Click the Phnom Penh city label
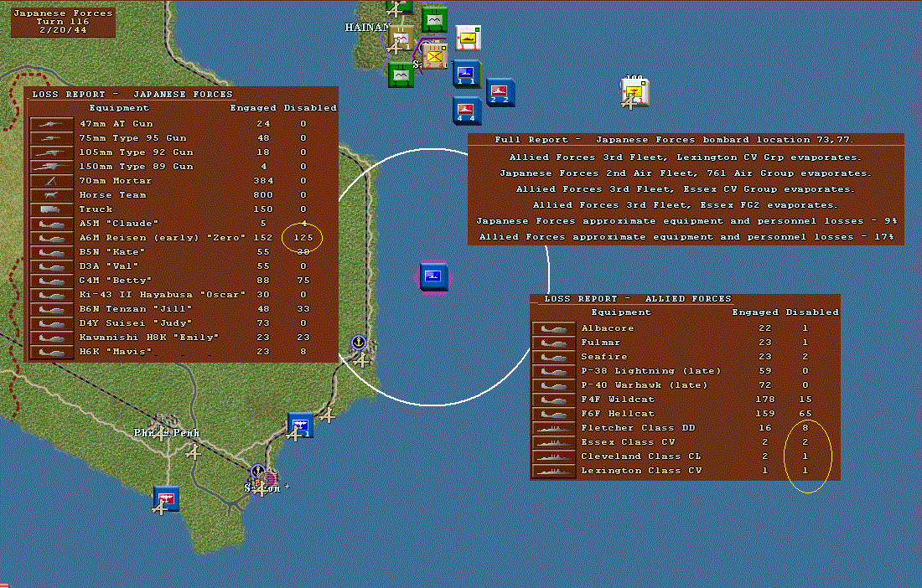Viewport: 922px width, 588px height. [x=167, y=433]
